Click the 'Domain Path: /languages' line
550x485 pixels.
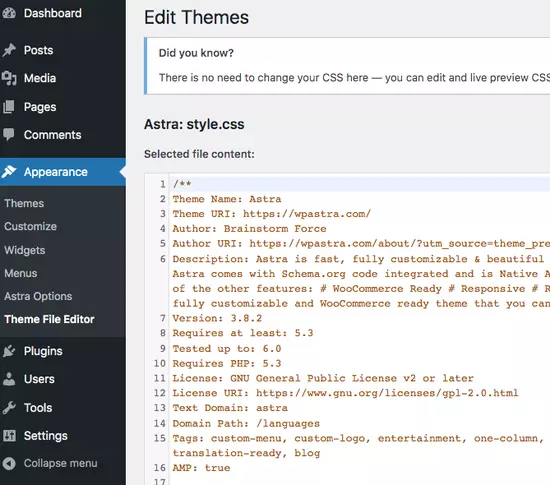point(246,423)
